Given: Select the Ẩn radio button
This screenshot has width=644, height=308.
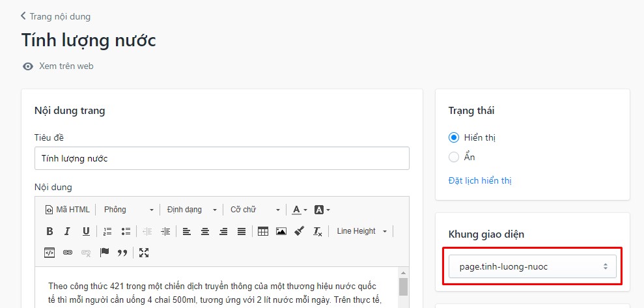Looking at the screenshot, I should click(453, 157).
